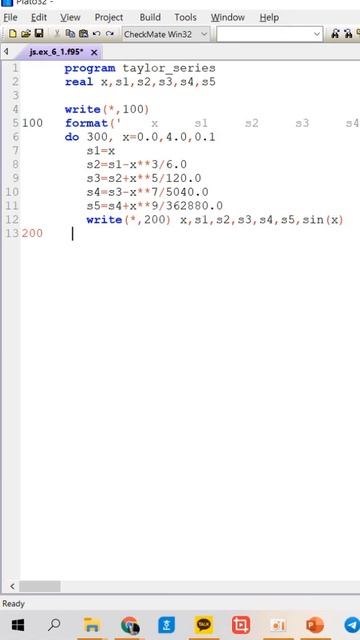This screenshot has height=640, width=360.
Task: Open the Build menu
Action: click(150, 18)
